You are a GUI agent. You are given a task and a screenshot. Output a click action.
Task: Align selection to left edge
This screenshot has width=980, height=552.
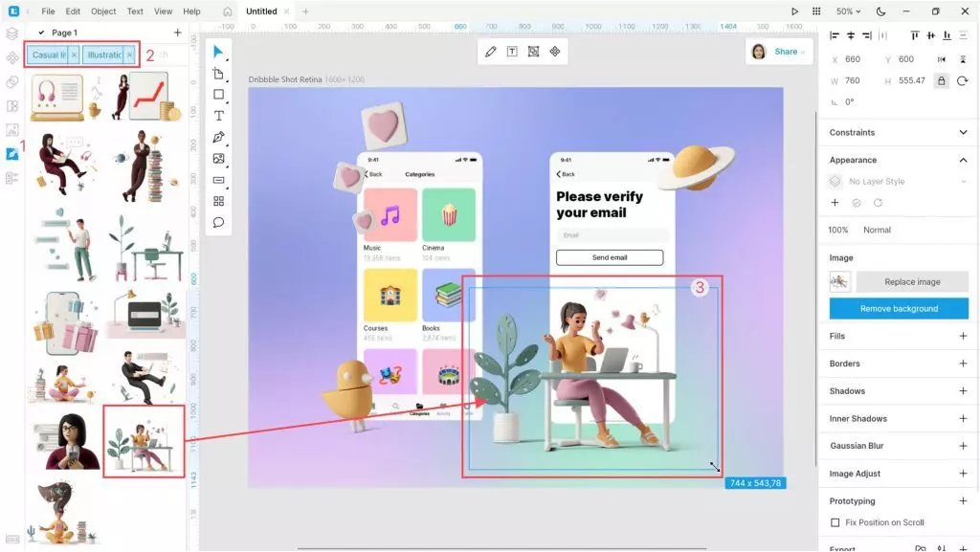(835, 35)
